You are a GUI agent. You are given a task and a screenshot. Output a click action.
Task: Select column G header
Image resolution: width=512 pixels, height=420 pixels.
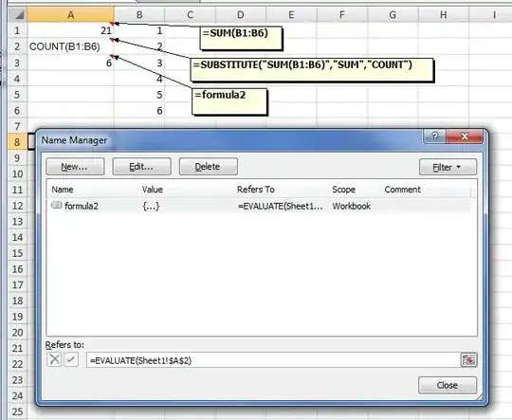pos(393,15)
